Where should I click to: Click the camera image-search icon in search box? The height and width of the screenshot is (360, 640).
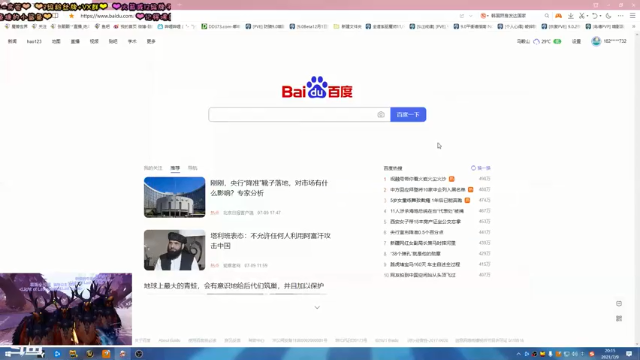[381, 115]
